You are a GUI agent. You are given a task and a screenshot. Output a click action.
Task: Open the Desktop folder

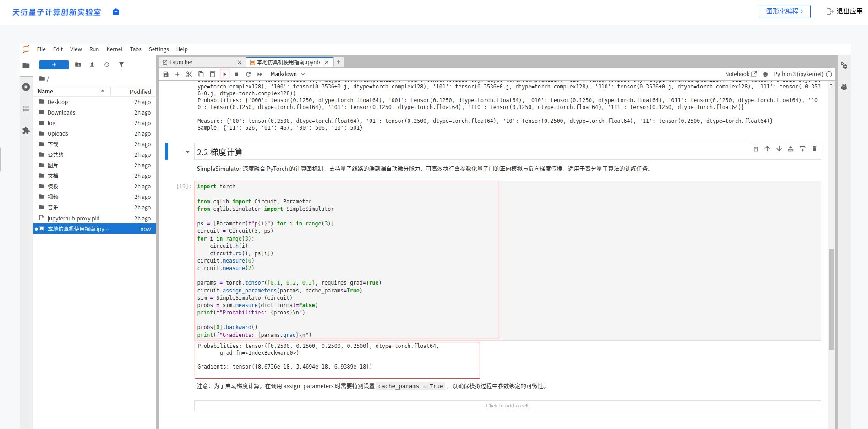tap(94, 102)
